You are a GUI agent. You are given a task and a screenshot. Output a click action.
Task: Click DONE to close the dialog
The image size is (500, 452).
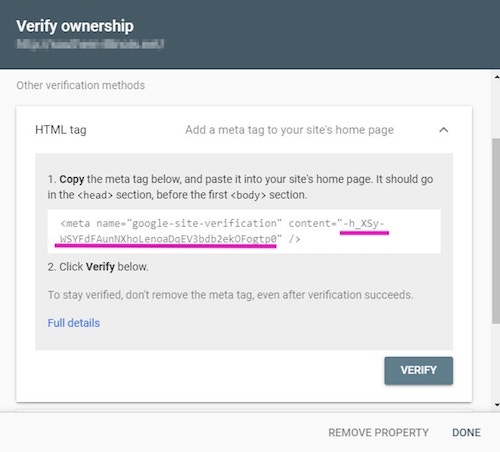(x=466, y=433)
